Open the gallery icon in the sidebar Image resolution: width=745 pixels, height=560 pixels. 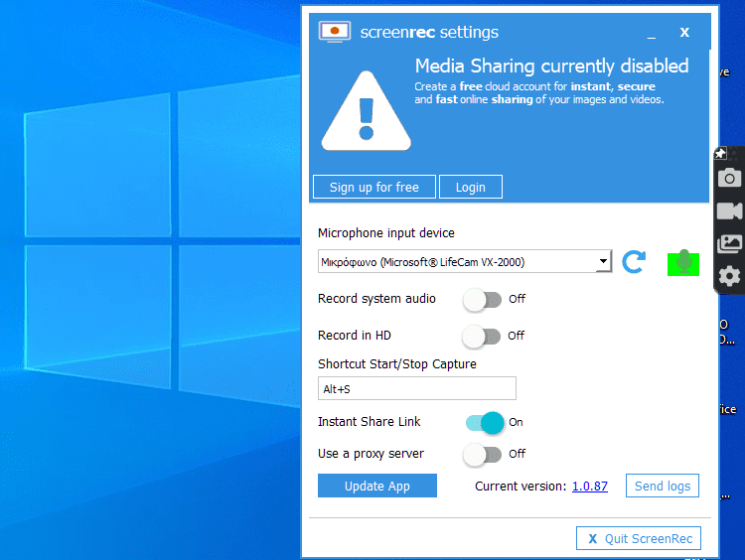729,243
